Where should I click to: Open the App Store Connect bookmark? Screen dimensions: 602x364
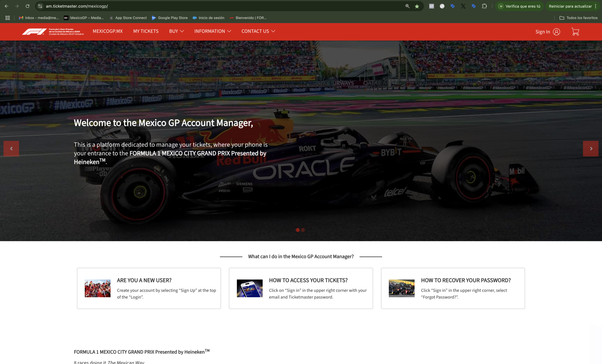[128, 18]
